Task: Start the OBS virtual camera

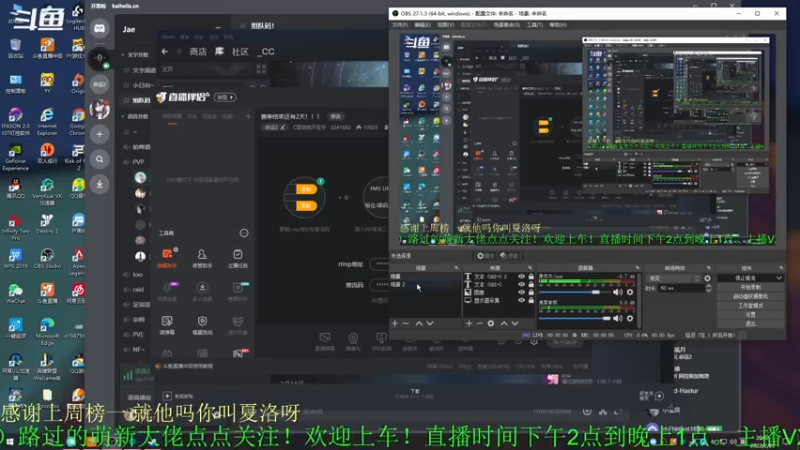Action: pos(750,296)
